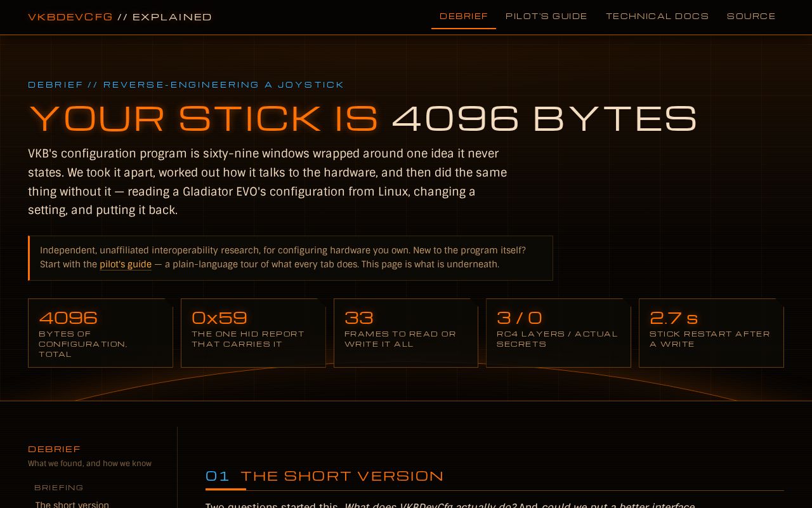Select the "3 / 0" RC4 layers card
812x508 pixels.
(558, 333)
